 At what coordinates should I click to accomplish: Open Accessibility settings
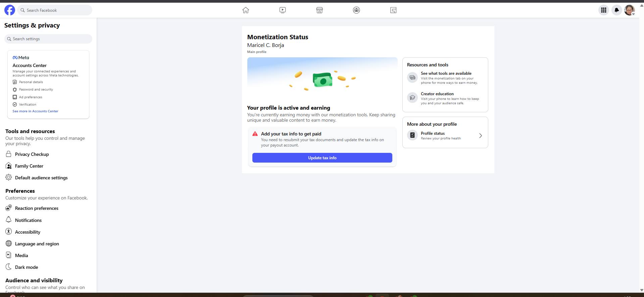pos(28,232)
